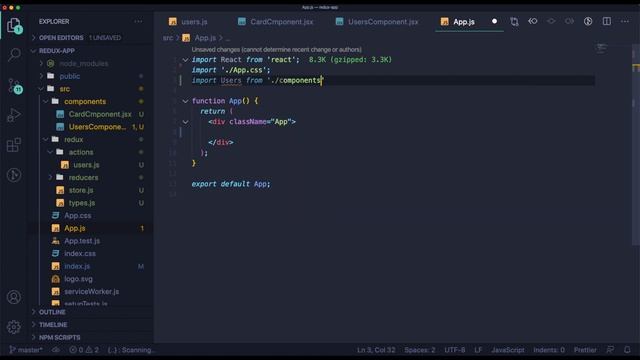640x360 pixels.
Task: Open users.js under actions folder
Action: [x=86, y=165]
